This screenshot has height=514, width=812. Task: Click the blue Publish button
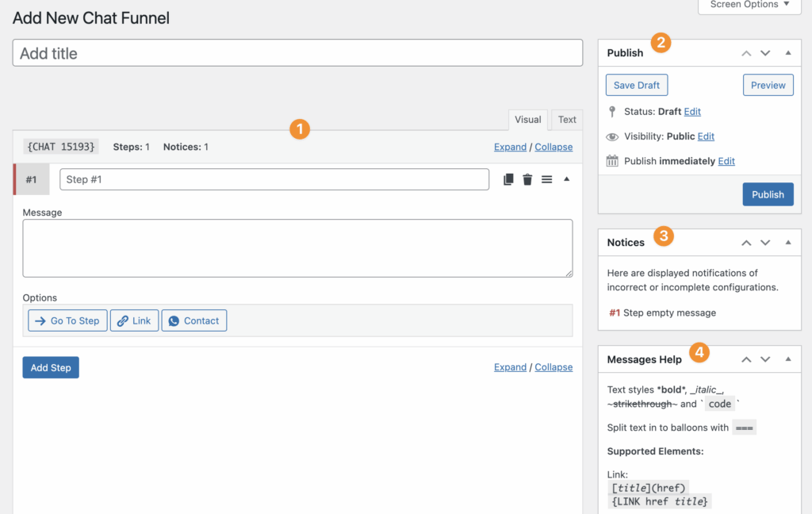tap(768, 194)
